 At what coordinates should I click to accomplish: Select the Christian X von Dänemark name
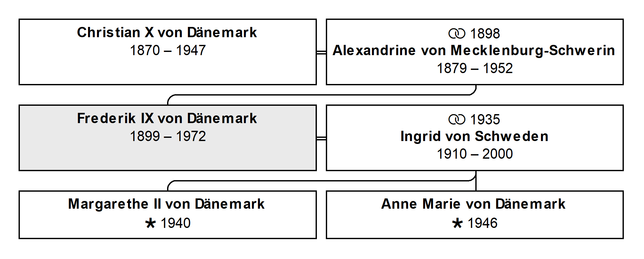click(x=167, y=32)
